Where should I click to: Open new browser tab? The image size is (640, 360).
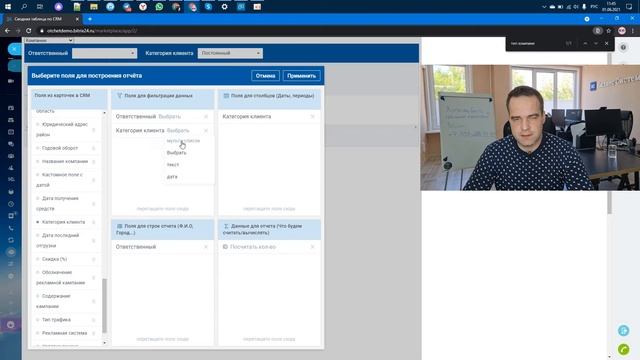(90, 19)
